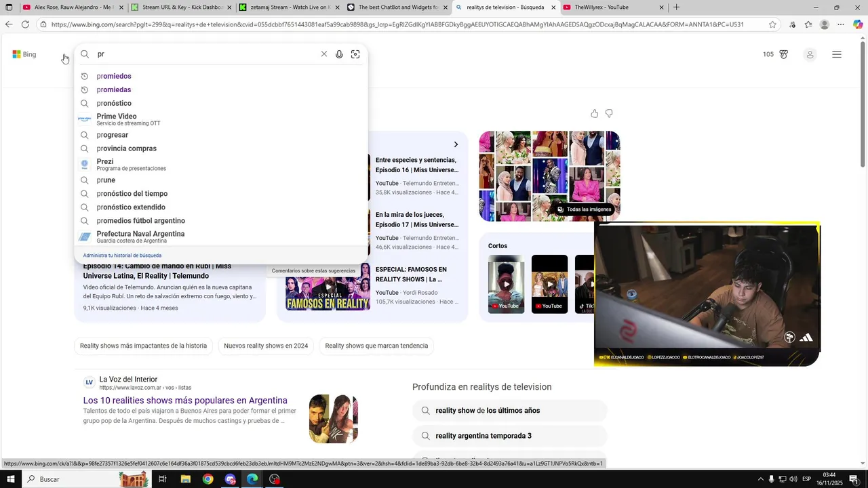Open the Copilot sidebar icon
Image resolution: width=868 pixels, height=488 pixels.
point(858,24)
